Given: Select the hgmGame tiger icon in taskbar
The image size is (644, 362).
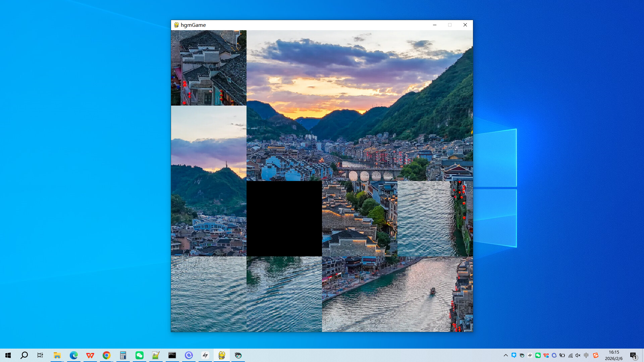Looking at the screenshot, I should [222, 355].
